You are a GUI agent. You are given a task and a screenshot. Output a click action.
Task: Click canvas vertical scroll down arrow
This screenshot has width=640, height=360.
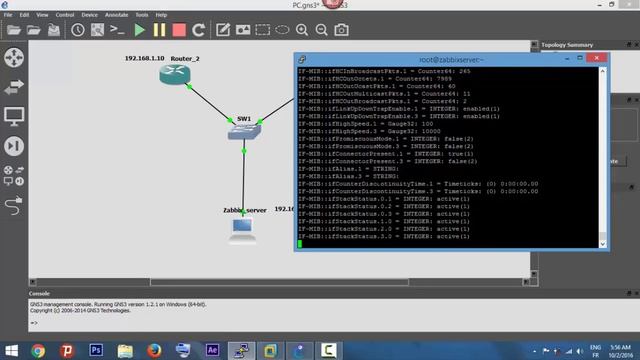(534, 274)
